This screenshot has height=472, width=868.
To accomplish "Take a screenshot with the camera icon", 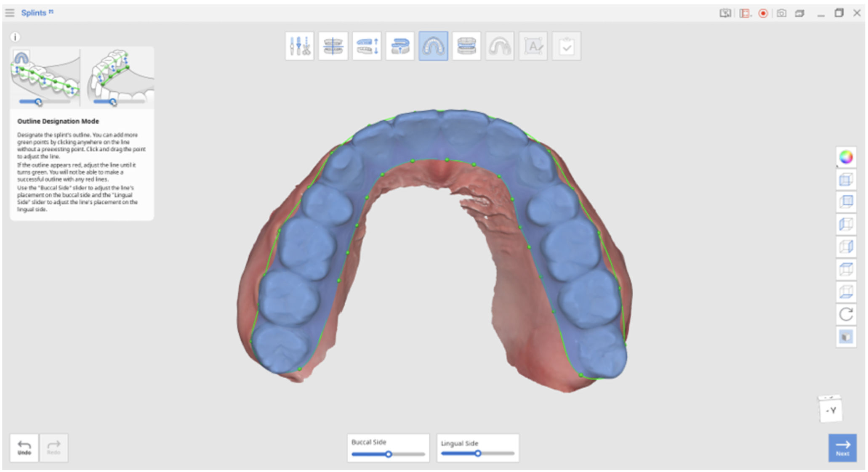I will coord(781,13).
